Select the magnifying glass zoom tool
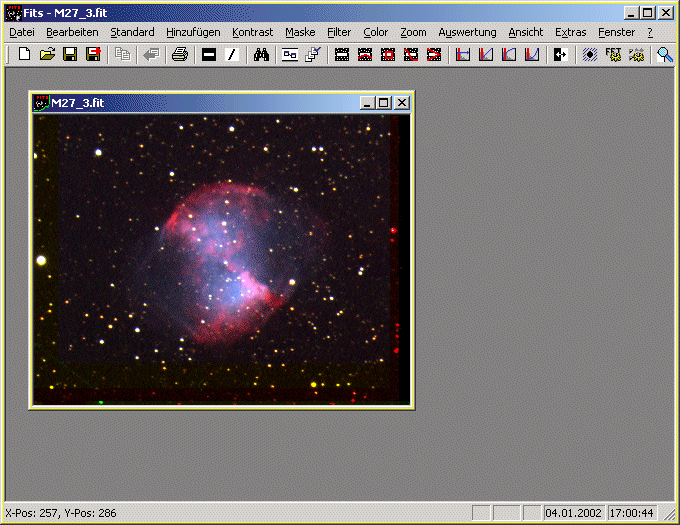The height and width of the screenshot is (525, 680). click(665, 54)
